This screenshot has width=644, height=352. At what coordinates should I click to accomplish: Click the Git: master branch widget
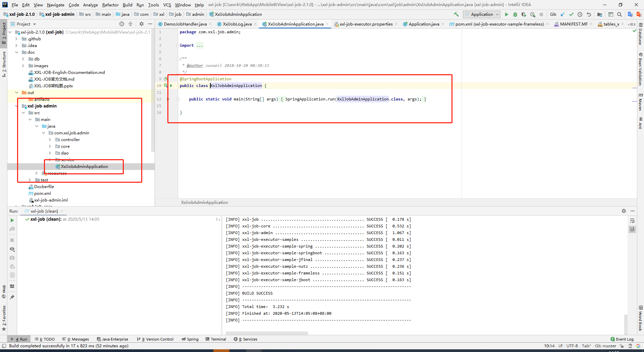[605, 346]
